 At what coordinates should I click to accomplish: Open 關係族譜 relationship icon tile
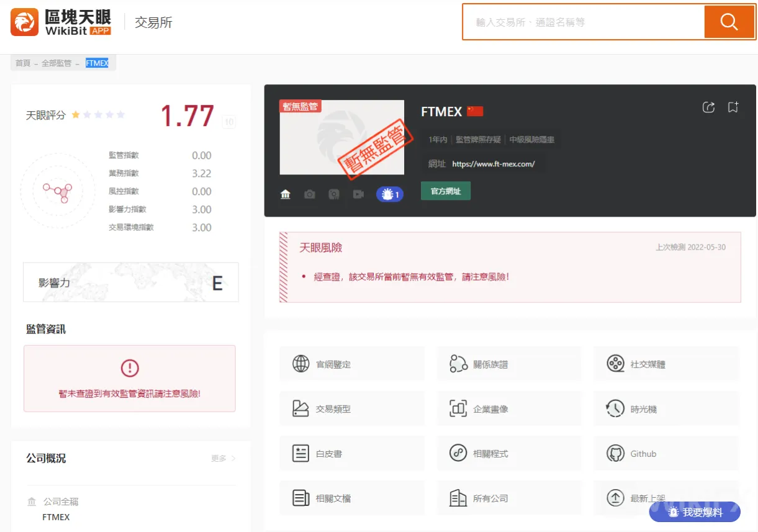click(x=509, y=364)
